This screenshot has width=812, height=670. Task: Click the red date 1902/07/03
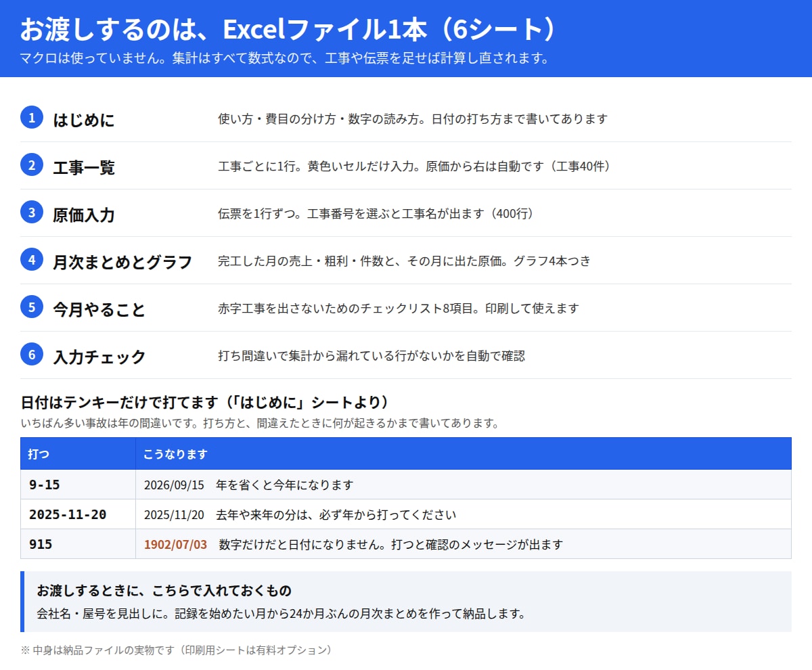point(175,545)
